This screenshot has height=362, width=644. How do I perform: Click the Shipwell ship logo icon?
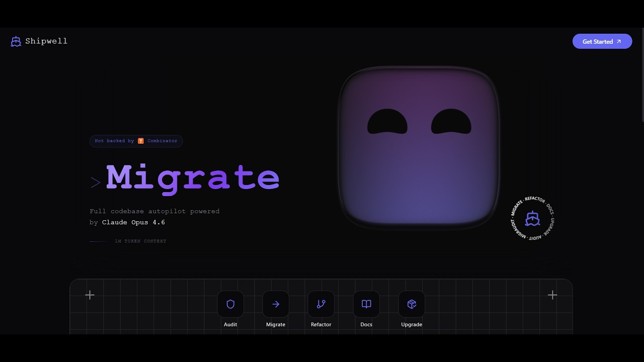[x=16, y=41]
